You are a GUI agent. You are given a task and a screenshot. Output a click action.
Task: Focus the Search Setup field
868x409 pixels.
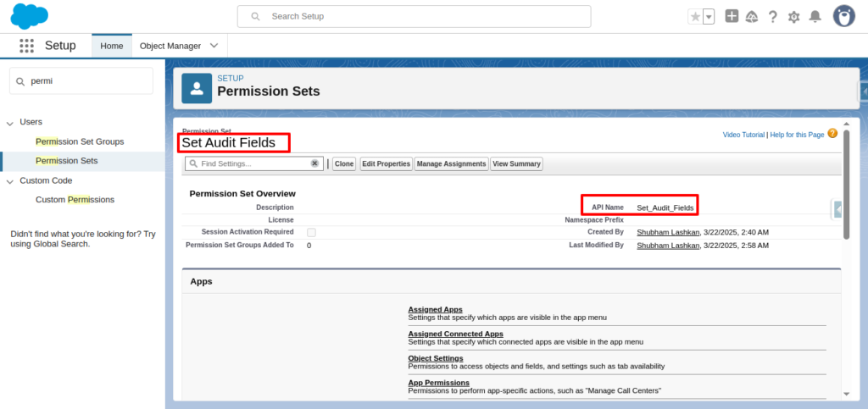[x=414, y=17]
